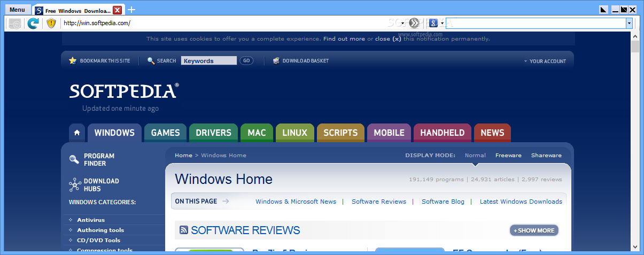Click the Windows Home page title
The image size is (644, 255).
click(223, 179)
